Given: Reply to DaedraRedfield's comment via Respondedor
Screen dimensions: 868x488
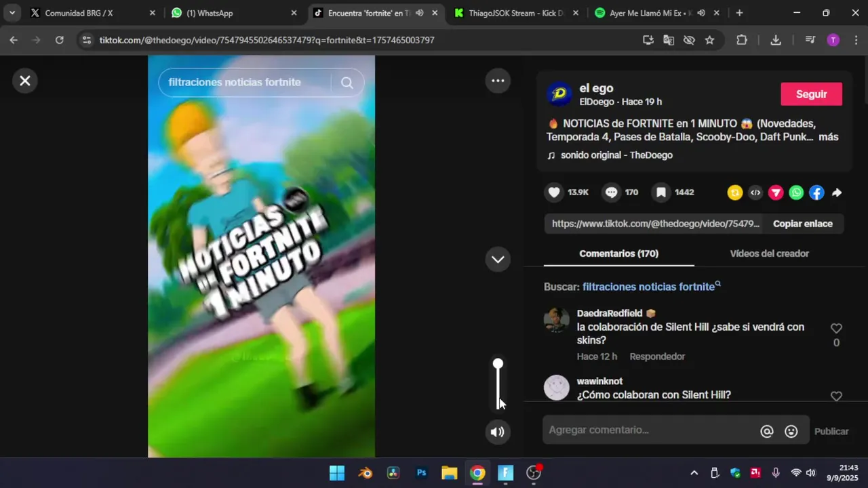Looking at the screenshot, I should tap(657, 357).
